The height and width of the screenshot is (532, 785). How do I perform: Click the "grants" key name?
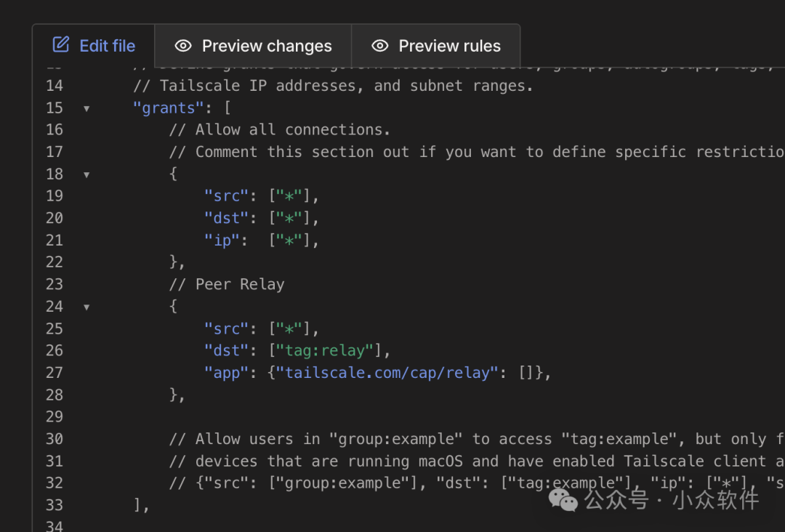pyautogui.click(x=164, y=108)
